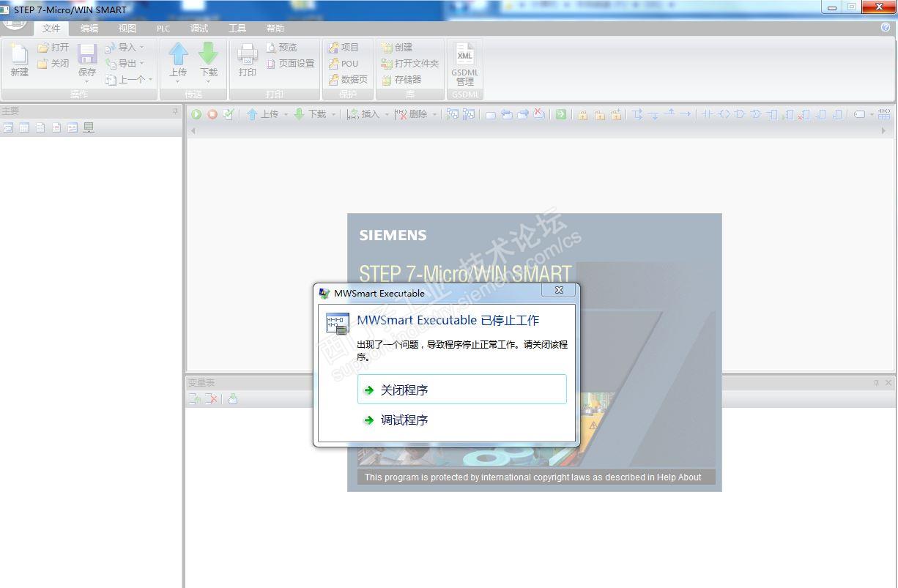Click the red Stop PLC toolbar icon

pos(212,114)
